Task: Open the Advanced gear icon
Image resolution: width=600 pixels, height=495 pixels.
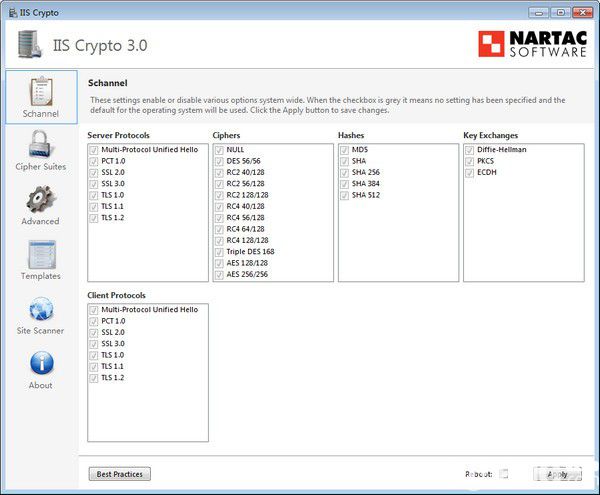Action: pos(41,199)
